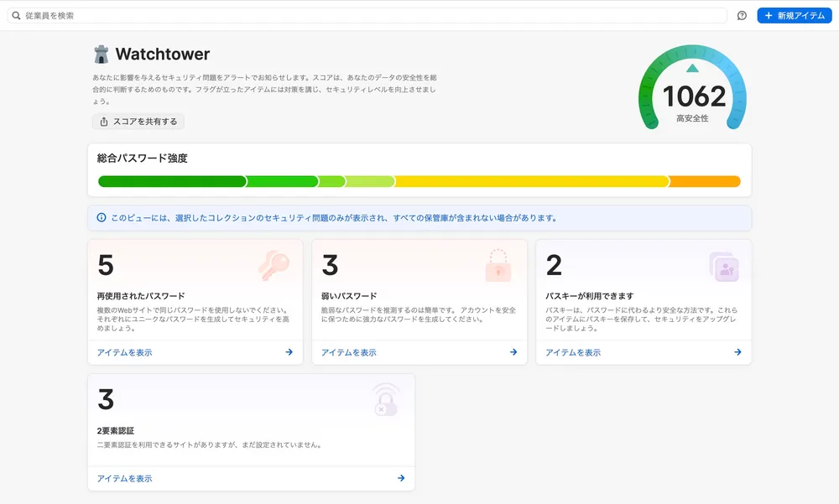839x504 pixels.
Task: Click the arrow icon on the passkey card
Action: click(x=737, y=352)
